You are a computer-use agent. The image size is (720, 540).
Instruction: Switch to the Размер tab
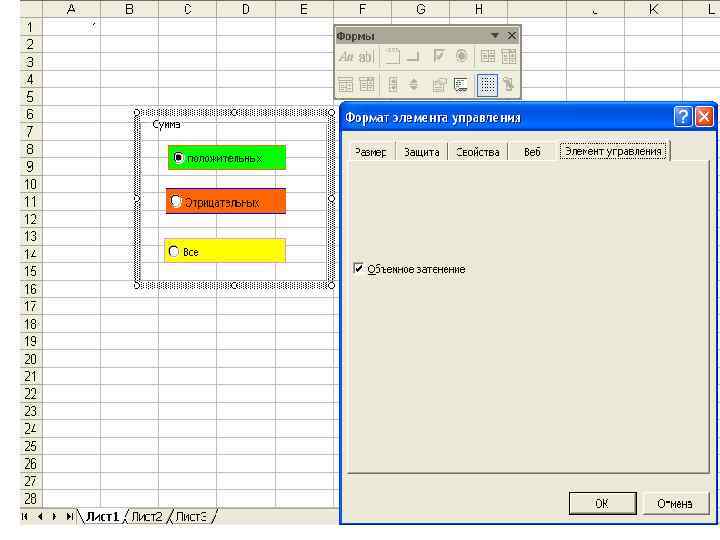(x=371, y=152)
